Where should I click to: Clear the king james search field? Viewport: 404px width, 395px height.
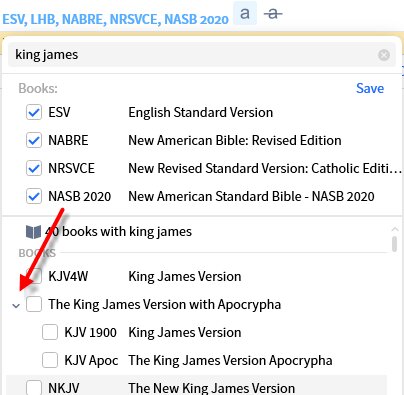(x=384, y=55)
